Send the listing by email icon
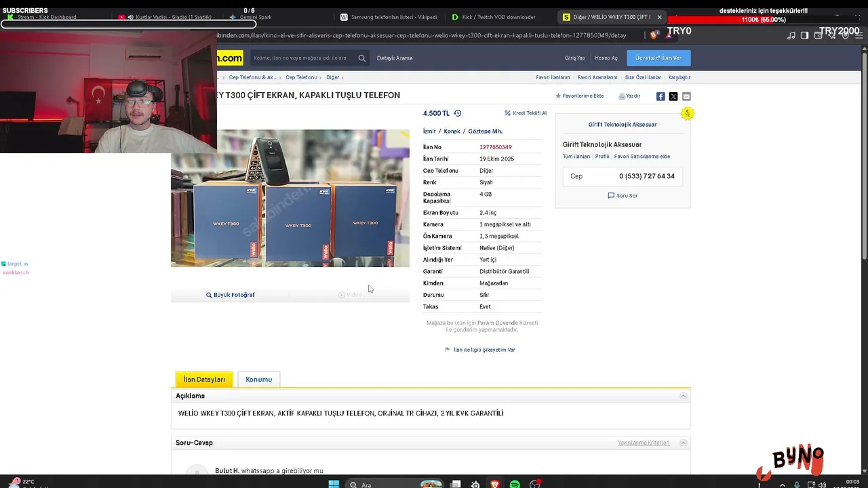 click(x=686, y=96)
